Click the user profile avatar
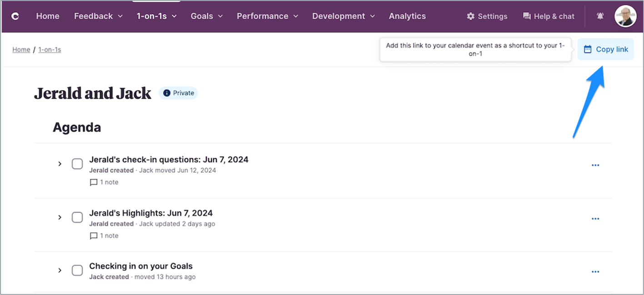 point(625,16)
